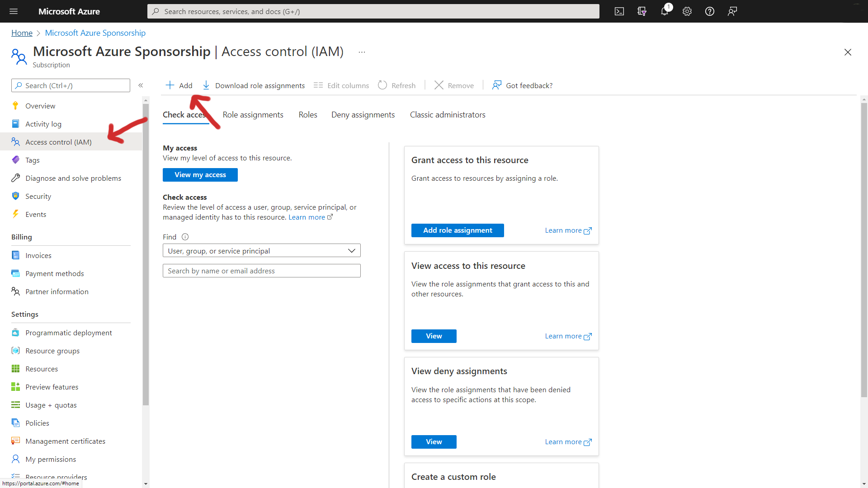
Task: Open Programmatic deployment under Settings
Action: coord(71,333)
